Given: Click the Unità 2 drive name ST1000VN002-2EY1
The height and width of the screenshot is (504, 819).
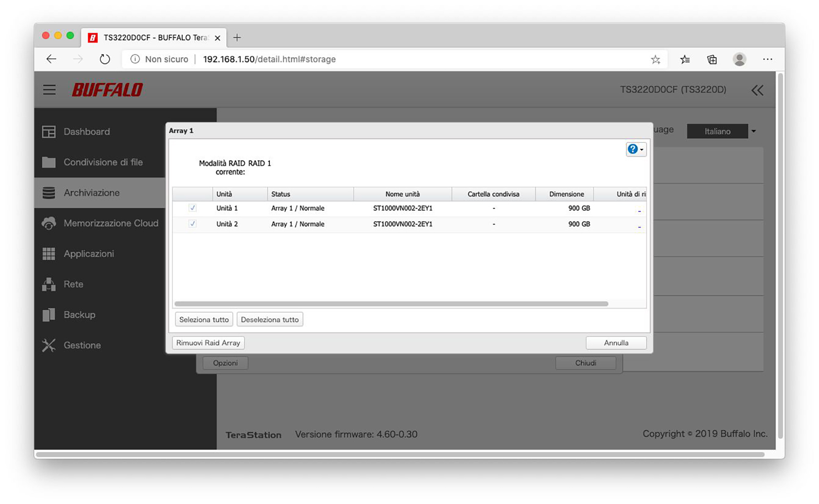Looking at the screenshot, I should [403, 224].
